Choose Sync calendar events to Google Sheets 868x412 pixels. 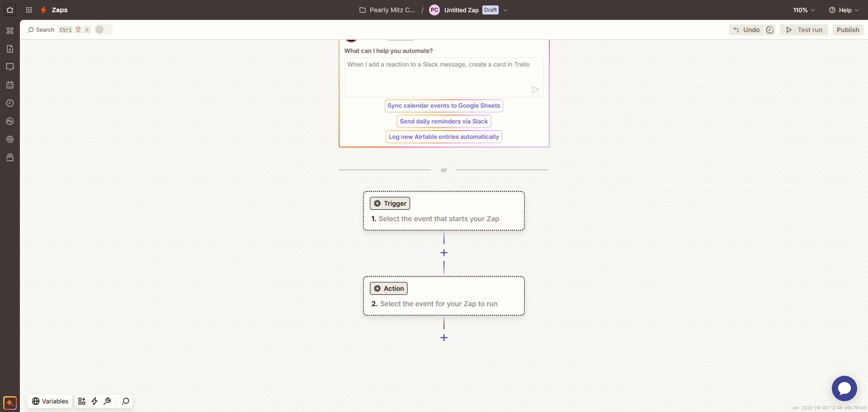444,106
